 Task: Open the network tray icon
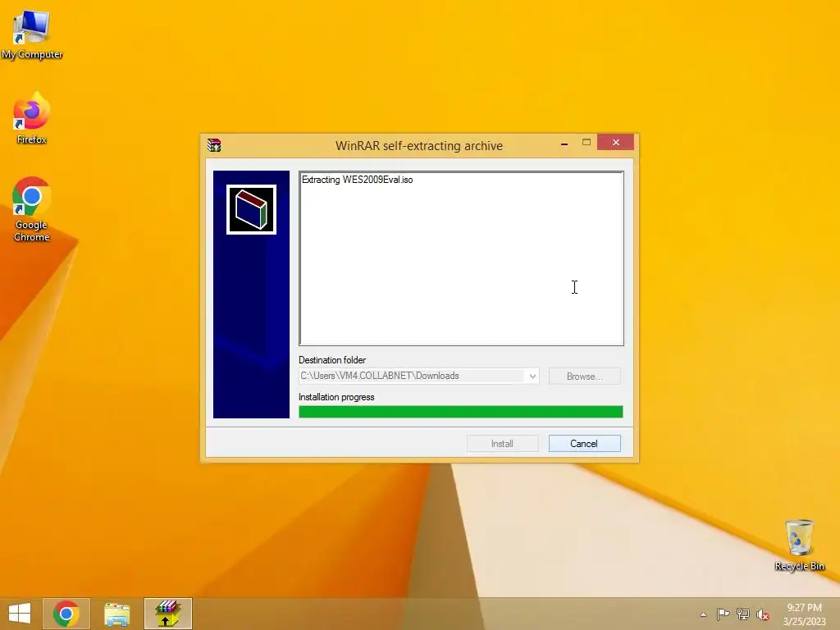coord(743,614)
